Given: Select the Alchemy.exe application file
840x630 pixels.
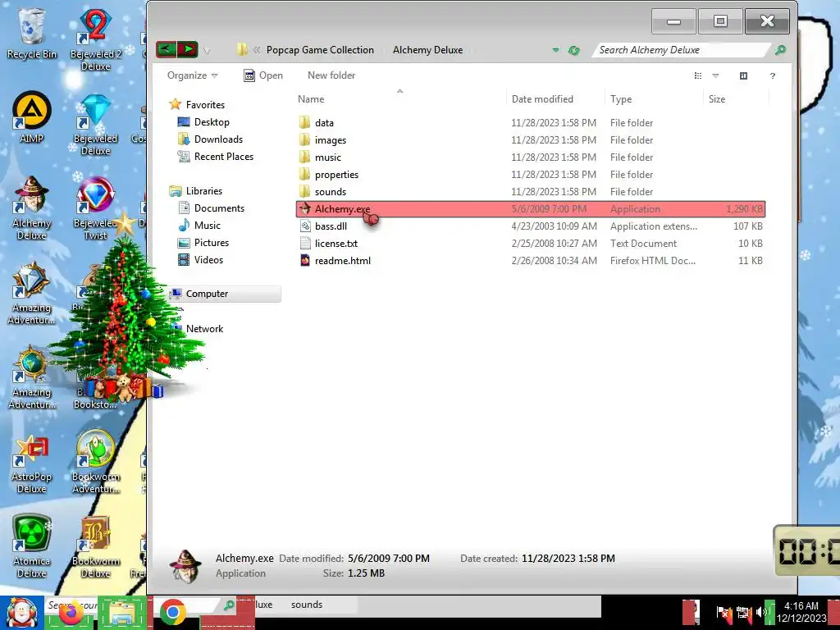Looking at the screenshot, I should [x=531, y=209].
